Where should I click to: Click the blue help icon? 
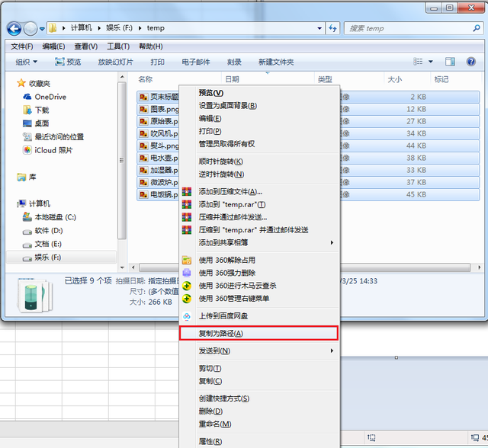(x=471, y=62)
